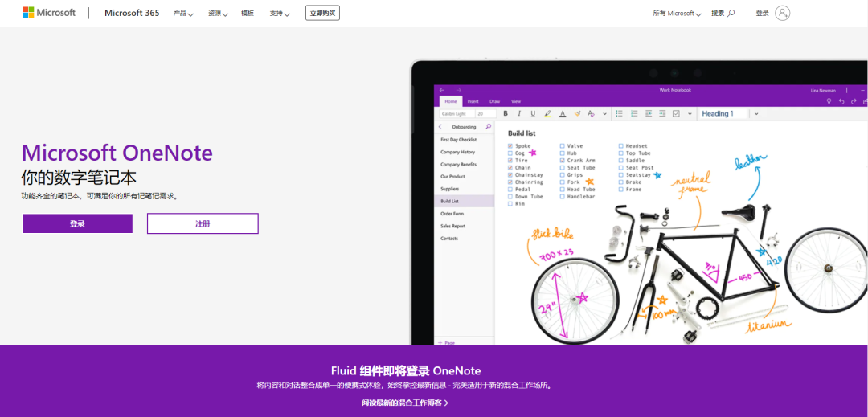Click the purple 登录 button
This screenshot has width=868, height=417.
coord(77,223)
